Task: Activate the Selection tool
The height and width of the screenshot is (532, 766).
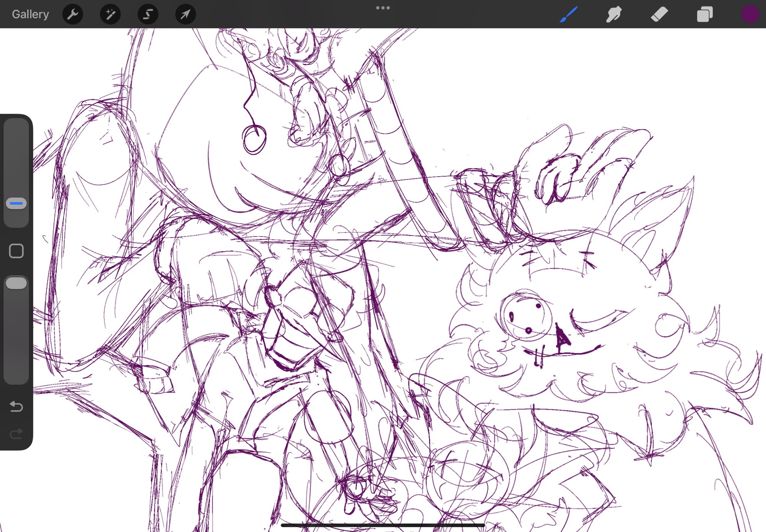Action: pos(148,14)
